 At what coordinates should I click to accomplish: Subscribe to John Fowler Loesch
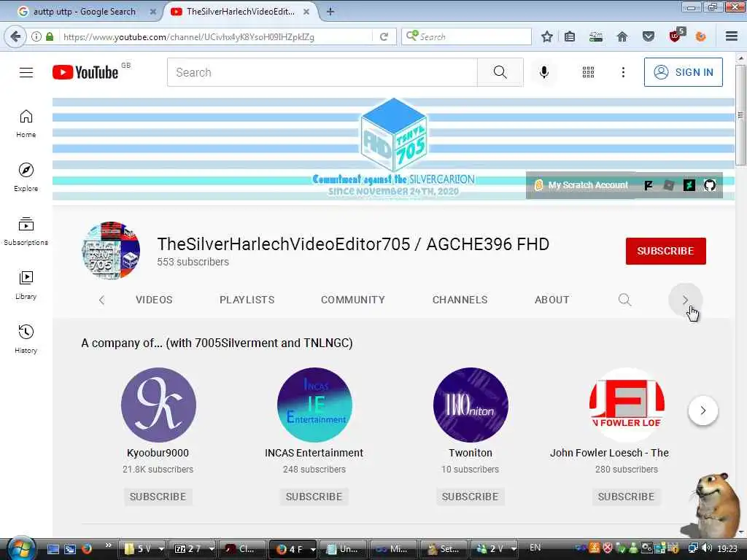pyautogui.click(x=626, y=497)
